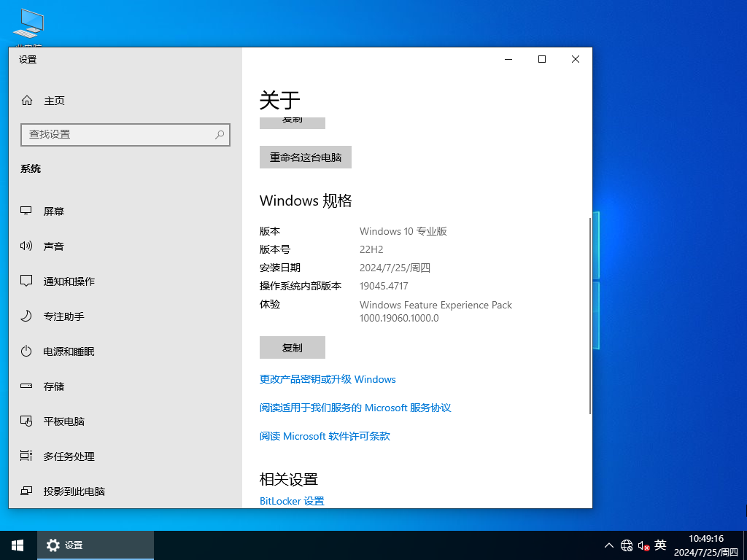
Task: Select 投影到此电脑 settings icon
Action: pyautogui.click(x=27, y=491)
